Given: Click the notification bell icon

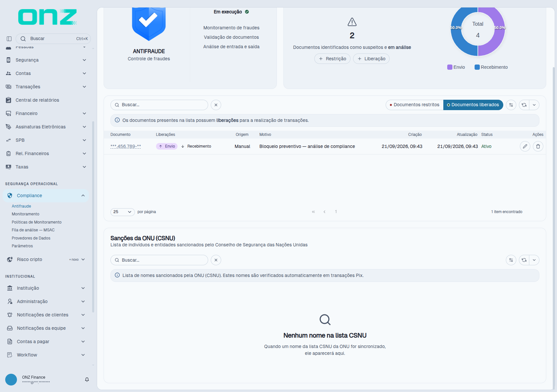Looking at the screenshot, I should click(87, 380).
